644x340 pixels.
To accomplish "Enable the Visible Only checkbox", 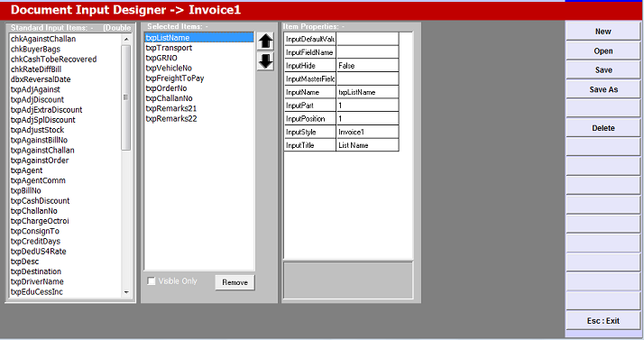I will pyautogui.click(x=152, y=280).
